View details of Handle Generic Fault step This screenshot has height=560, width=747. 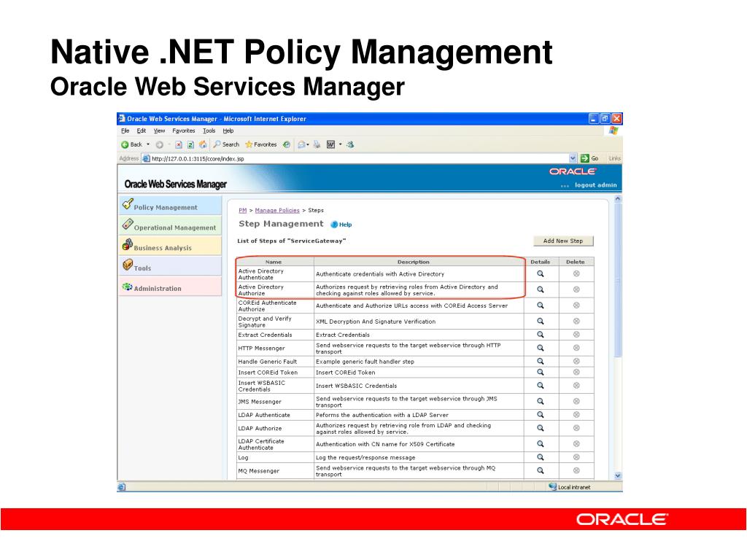pyautogui.click(x=541, y=361)
